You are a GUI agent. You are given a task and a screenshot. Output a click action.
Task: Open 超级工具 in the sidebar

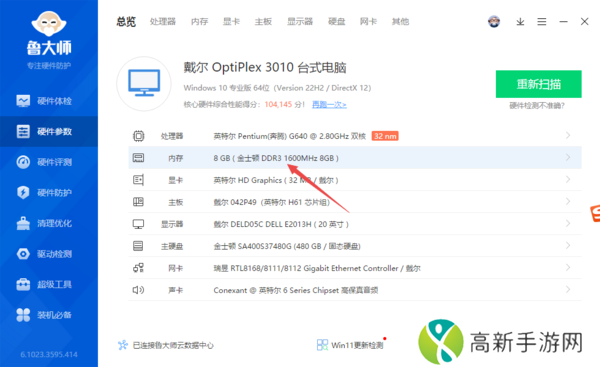pos(49,284)
